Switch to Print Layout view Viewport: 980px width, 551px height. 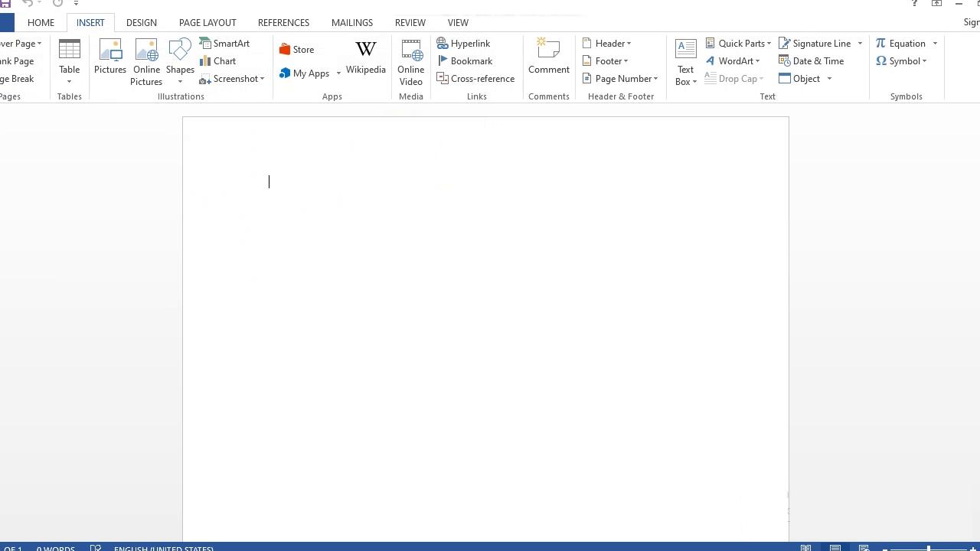pyautogui.click(x=835, y=548)
